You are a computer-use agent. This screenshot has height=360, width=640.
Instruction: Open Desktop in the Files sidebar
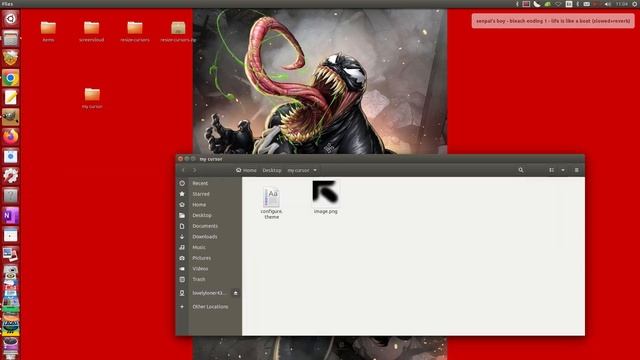point(209,215)
